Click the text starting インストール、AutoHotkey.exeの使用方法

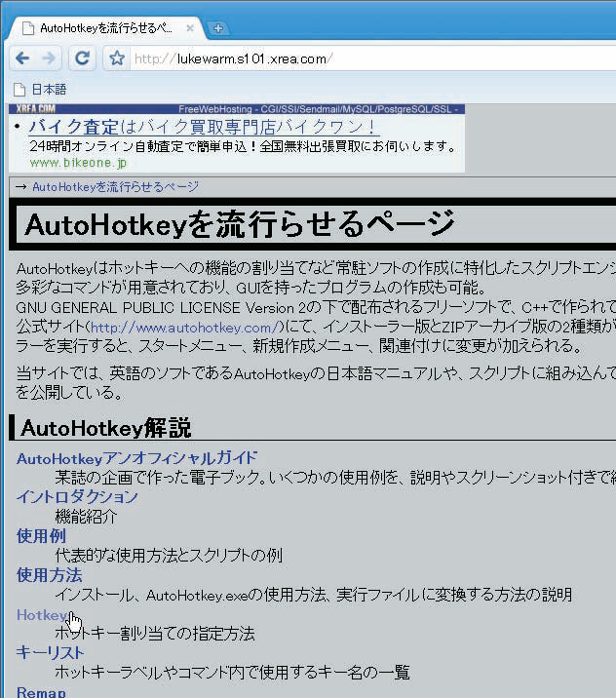tap(314, 595)
